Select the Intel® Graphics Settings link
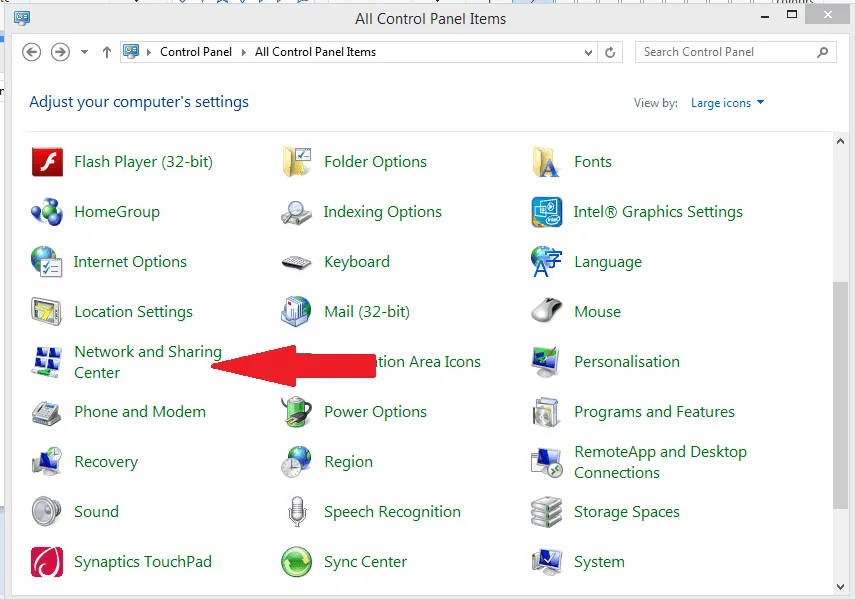Image resolution: width=855 pixels, height=599 pixels. click(x=658, y=211)
